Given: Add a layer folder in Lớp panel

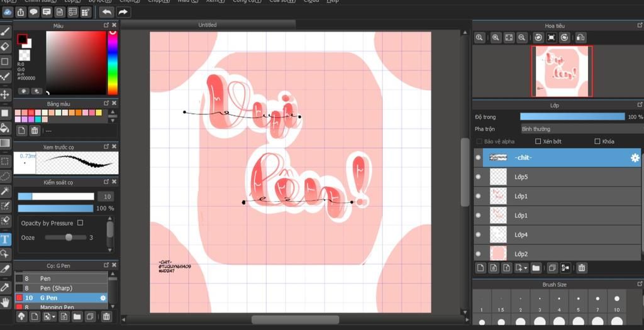Looking at the screenshot, I should pyautogui.click(x=536, y=268).
